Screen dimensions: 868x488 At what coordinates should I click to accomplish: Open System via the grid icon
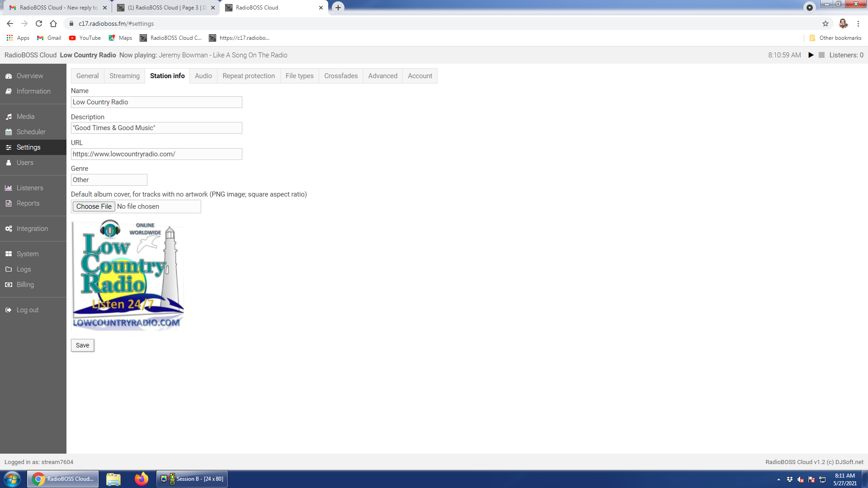(x=9, y=254)
